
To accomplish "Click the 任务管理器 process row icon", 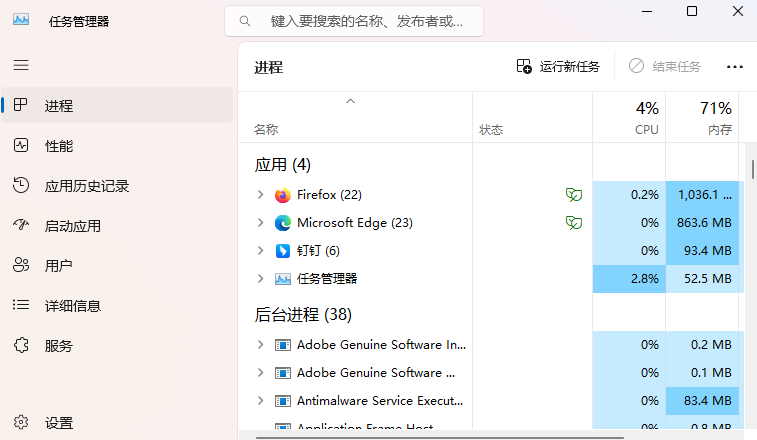I will 282,279.
